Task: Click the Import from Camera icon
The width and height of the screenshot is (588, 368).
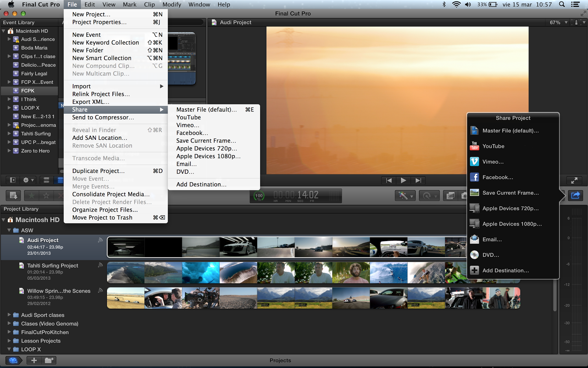Action: point(465,195)
